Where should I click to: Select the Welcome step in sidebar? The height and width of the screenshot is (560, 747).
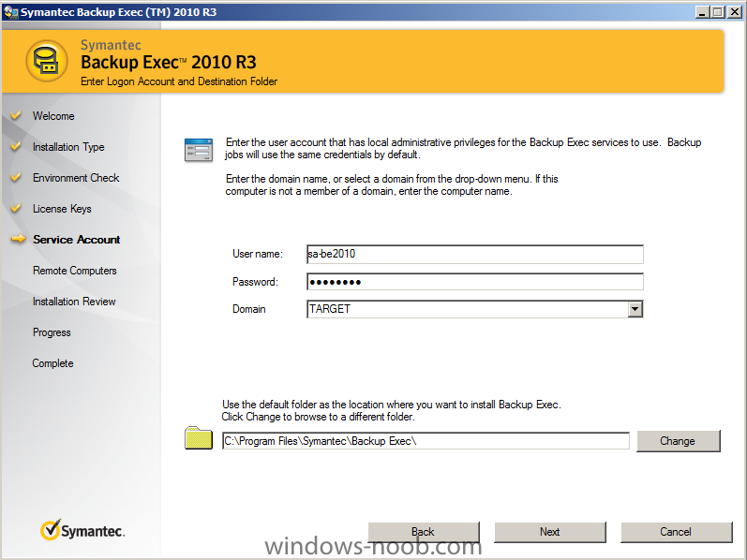pyautogui.click(x=53, y=116)
